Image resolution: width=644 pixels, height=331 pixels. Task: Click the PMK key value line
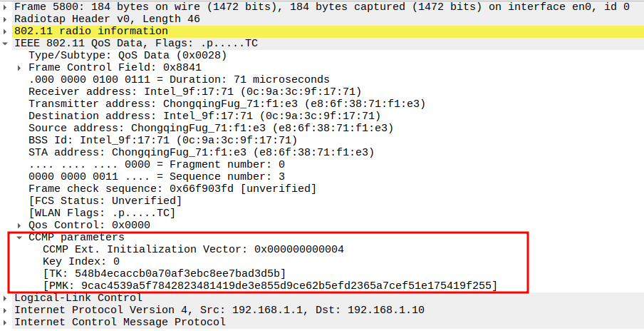269,285
